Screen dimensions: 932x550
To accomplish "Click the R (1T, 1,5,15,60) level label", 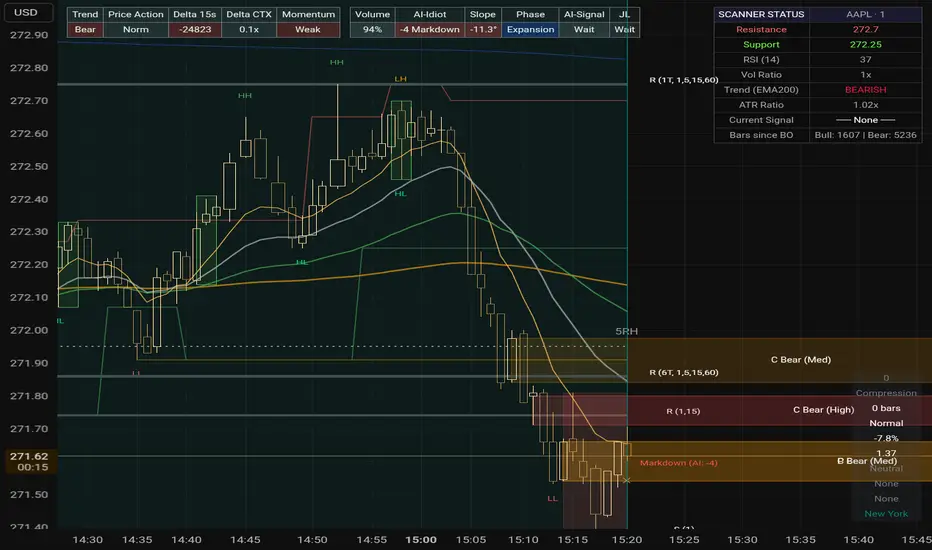I will (684, 80).
